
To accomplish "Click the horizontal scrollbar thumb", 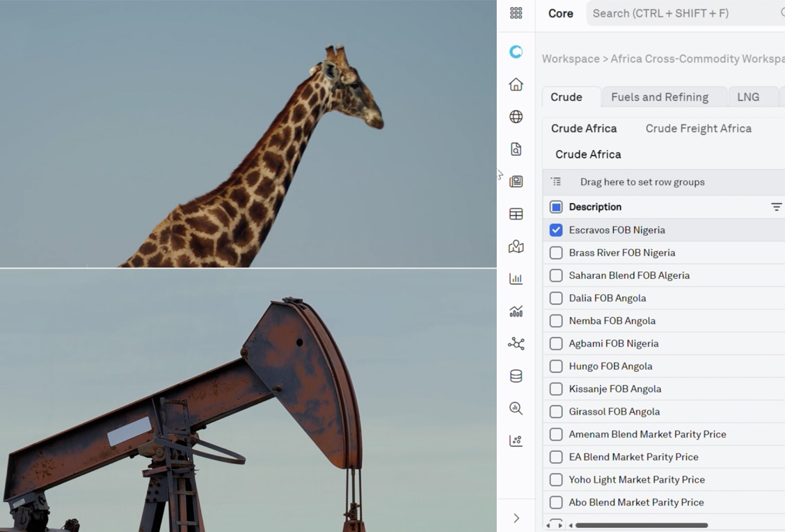I will coord(642,526).
